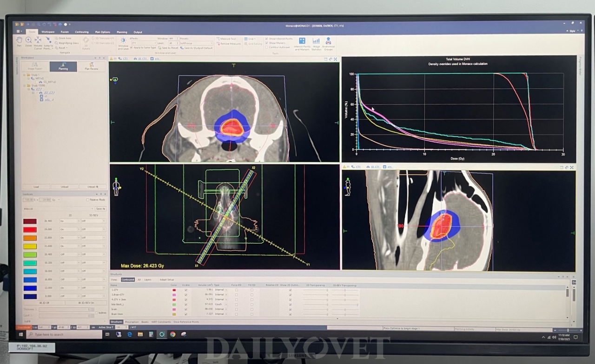This screenshot has height=364, width=595.
Task: Open Image Statistics
Action: click(x=316, y=44)
